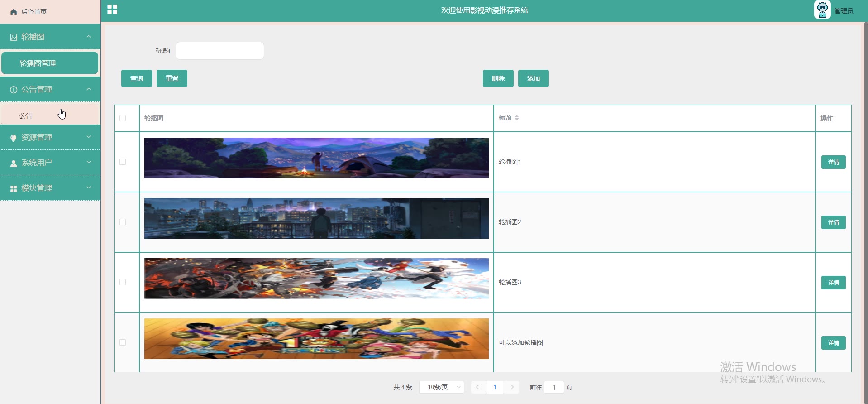Collapse the 轮播图 menu chevron
The image size is (868, 404).
[89, 36]
